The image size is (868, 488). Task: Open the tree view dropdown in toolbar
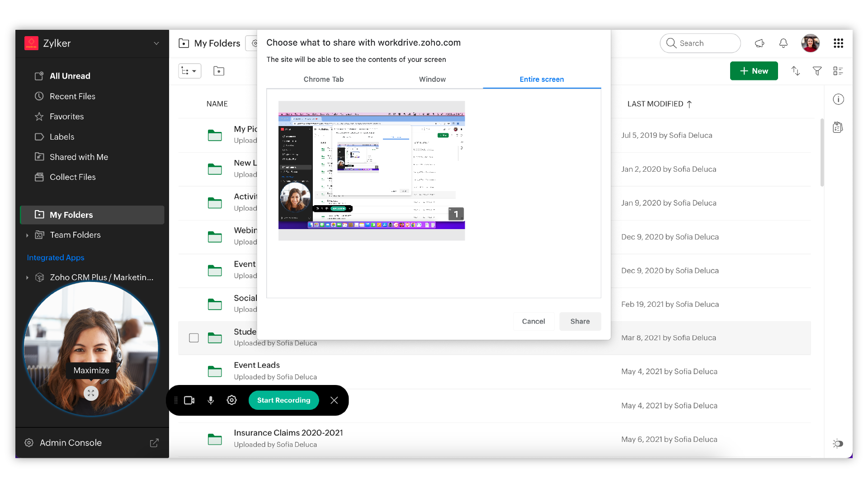point(189,71)
